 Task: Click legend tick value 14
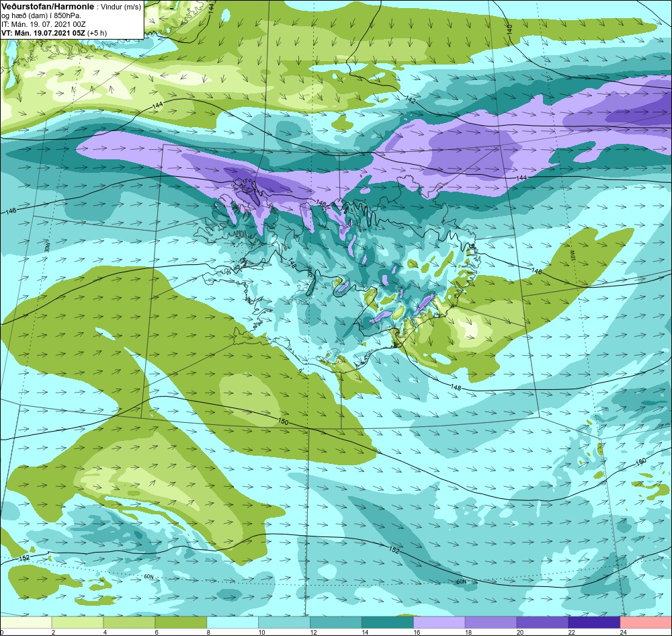(x=365, y=632)
